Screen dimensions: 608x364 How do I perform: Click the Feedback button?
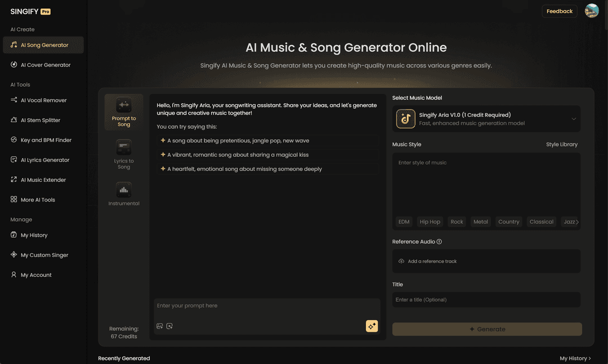pyautogui.click(x=559, y=11)
